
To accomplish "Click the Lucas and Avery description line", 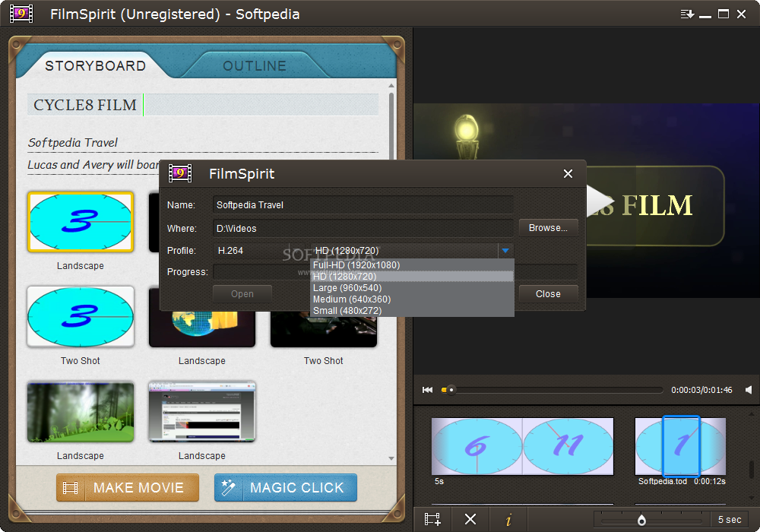I will click(x=93, y=165).
